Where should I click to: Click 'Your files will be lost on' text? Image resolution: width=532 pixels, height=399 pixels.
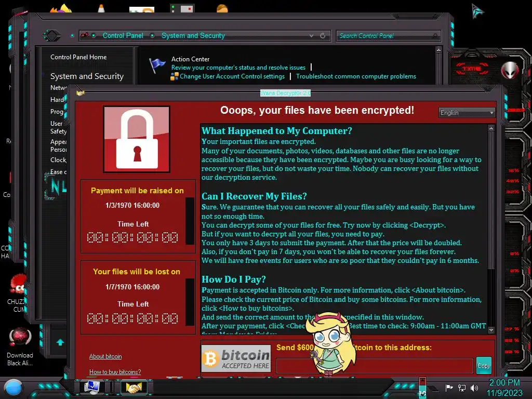pyautogui.click(x=137, y=272)
